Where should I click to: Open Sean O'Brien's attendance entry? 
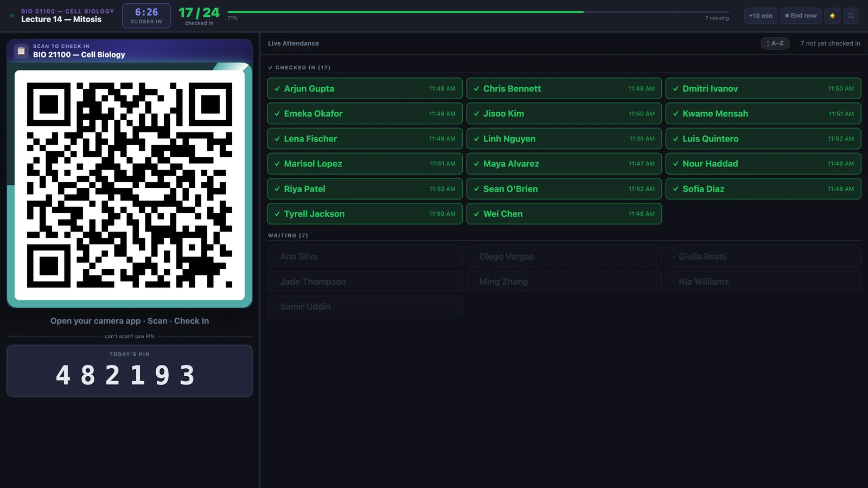564,189
